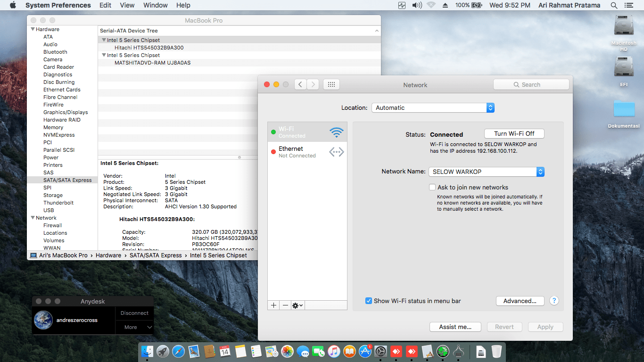Click activity graph icon in menu bar

pos(402,5)
